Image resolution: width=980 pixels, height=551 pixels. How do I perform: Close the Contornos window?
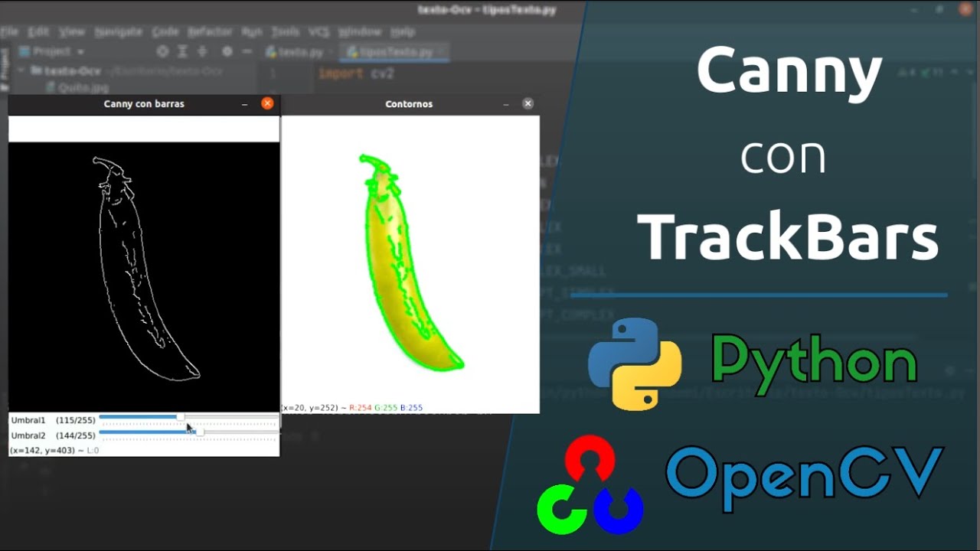click(x=528, y=103)
